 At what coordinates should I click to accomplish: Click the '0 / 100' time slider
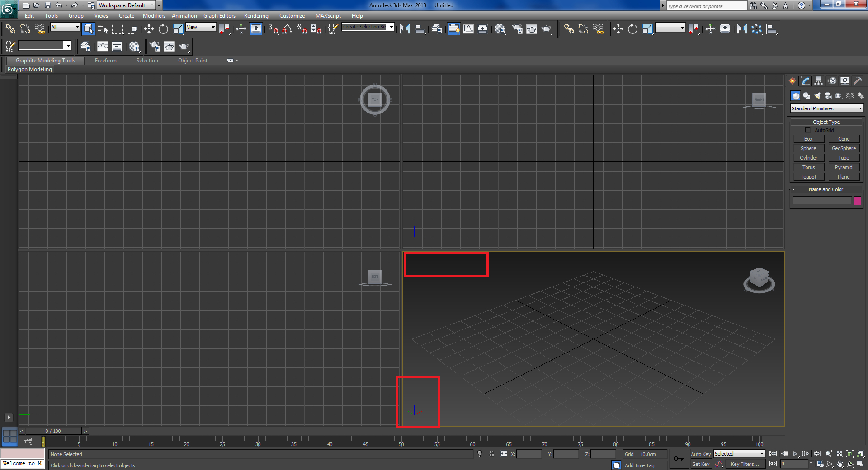[x=53, y=431]
